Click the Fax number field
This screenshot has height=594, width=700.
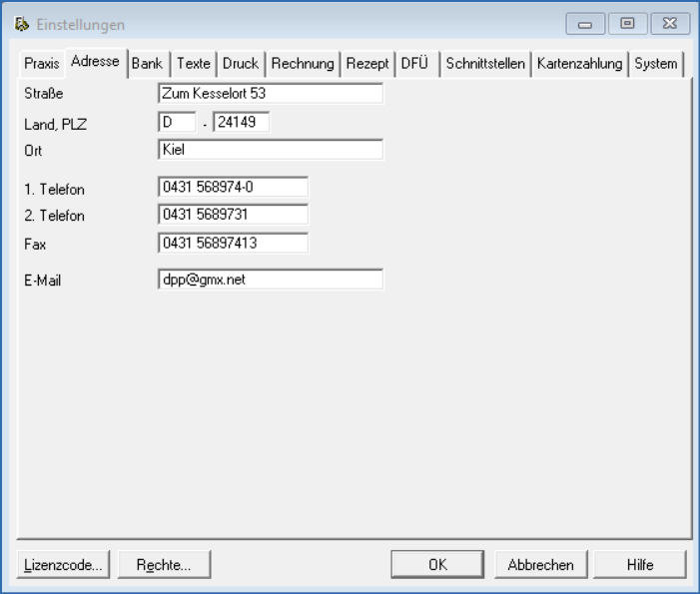tap(233, 243)
